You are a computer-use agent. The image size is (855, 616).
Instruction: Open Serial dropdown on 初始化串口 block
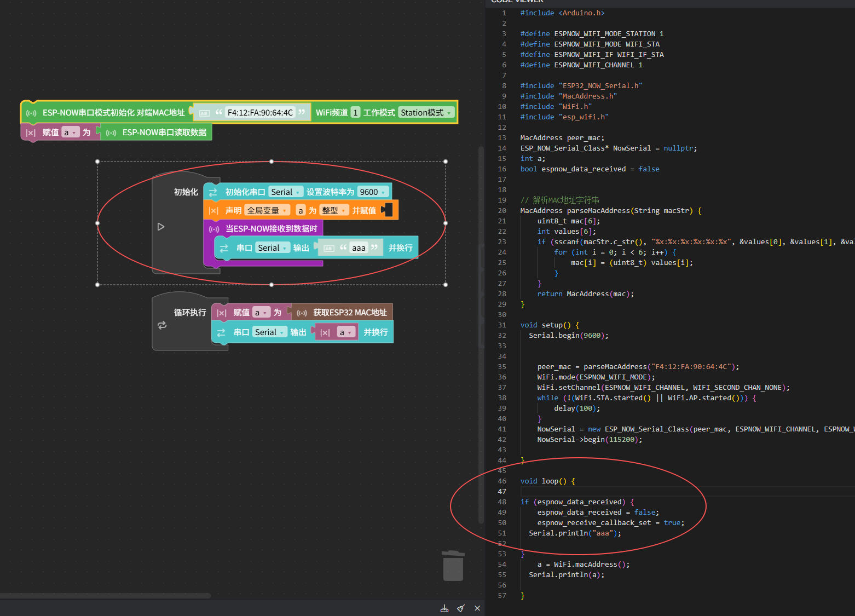tap(286, 192)
